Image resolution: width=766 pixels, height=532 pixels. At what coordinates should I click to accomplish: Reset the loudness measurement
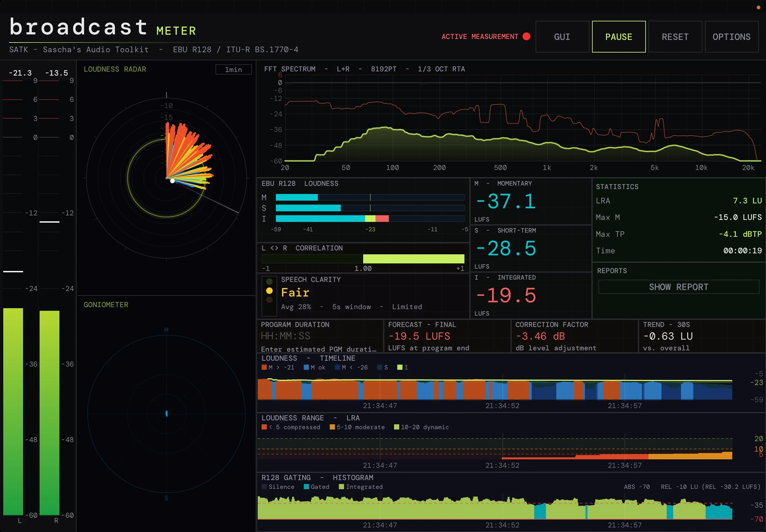[x=675, y=37]
